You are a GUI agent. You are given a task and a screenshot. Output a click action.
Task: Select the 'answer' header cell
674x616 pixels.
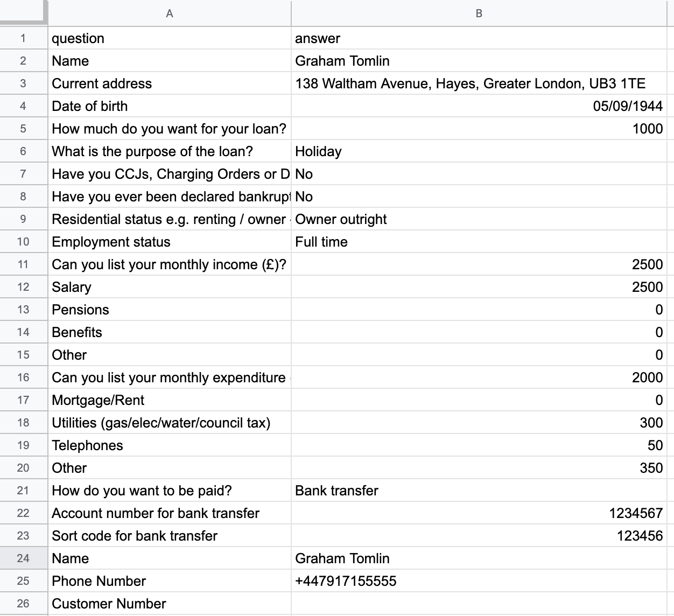[479, 38]
